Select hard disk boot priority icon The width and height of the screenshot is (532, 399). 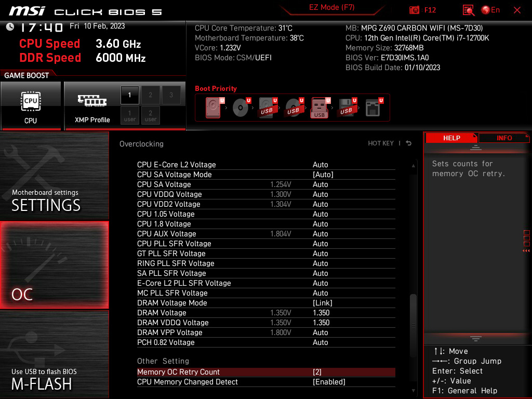(x=215, y=108)
